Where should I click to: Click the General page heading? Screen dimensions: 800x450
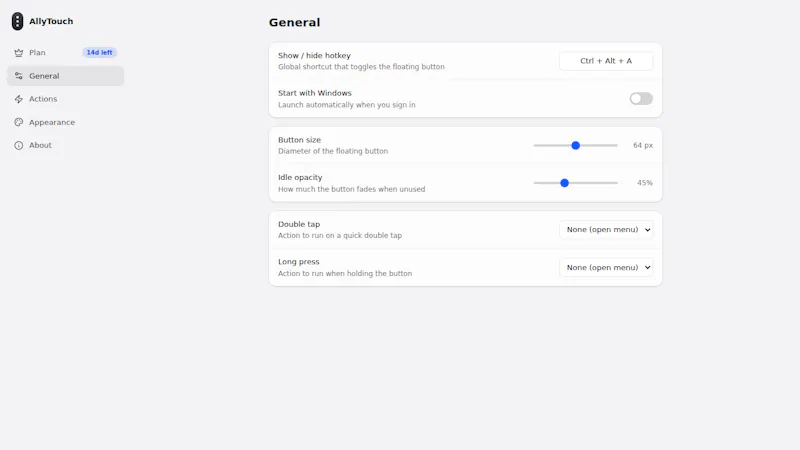tap(294, 22)
